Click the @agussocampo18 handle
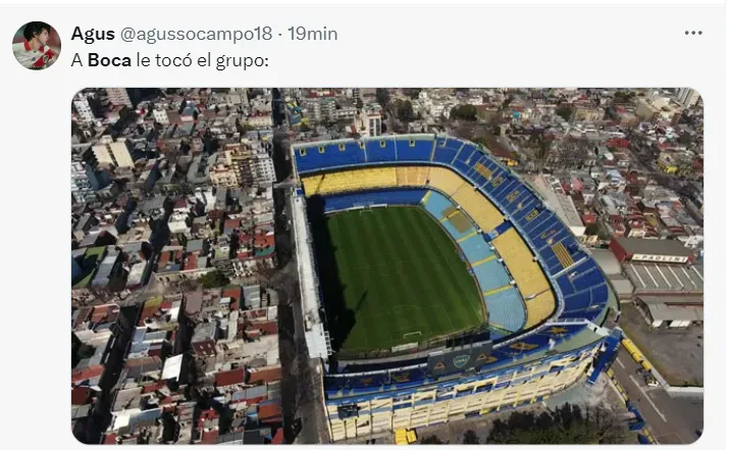Viewport: 730px width, 450px height. pos(196,34)
